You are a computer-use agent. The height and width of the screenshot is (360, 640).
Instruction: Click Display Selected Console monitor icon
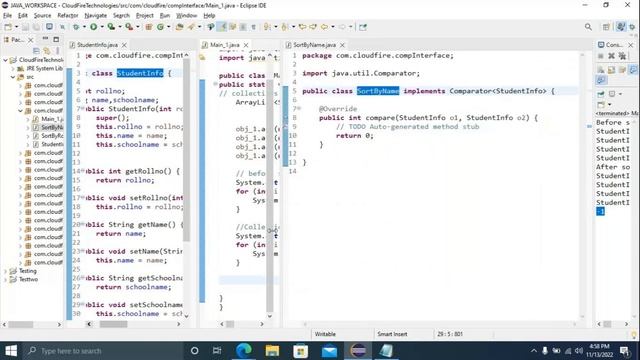click(612, 94)
